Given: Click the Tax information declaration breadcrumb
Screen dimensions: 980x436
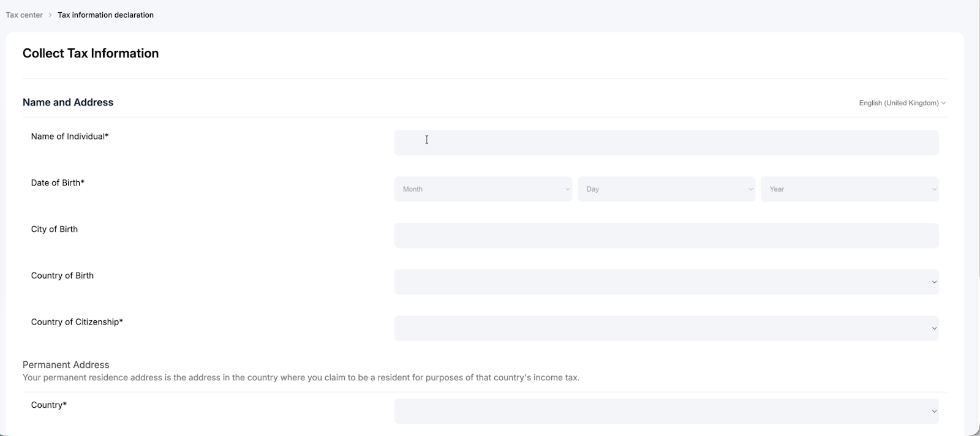Looking at the screenshot, I should coord(105,15).
